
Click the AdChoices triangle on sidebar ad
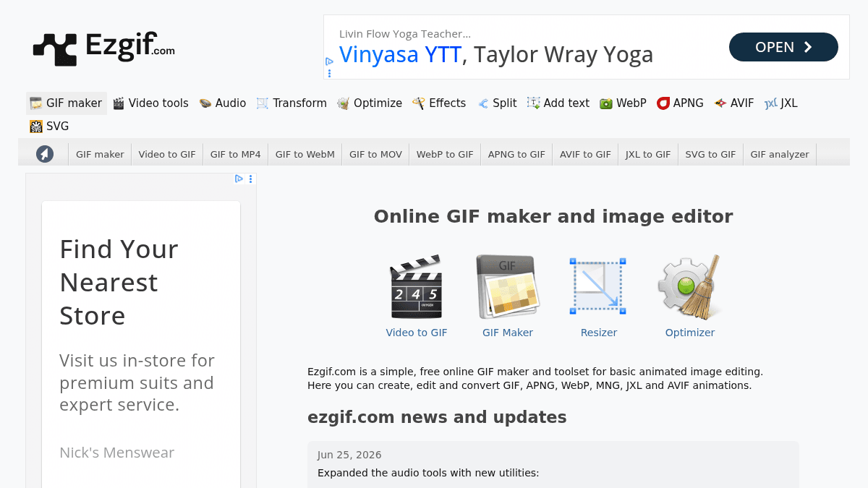(x=239, y=179)
